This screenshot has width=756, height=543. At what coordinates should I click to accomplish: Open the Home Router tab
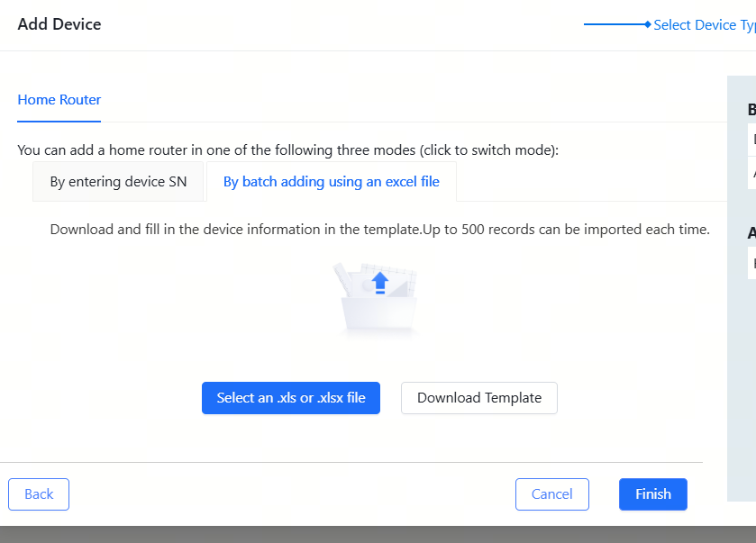click(x=59, y=100)
